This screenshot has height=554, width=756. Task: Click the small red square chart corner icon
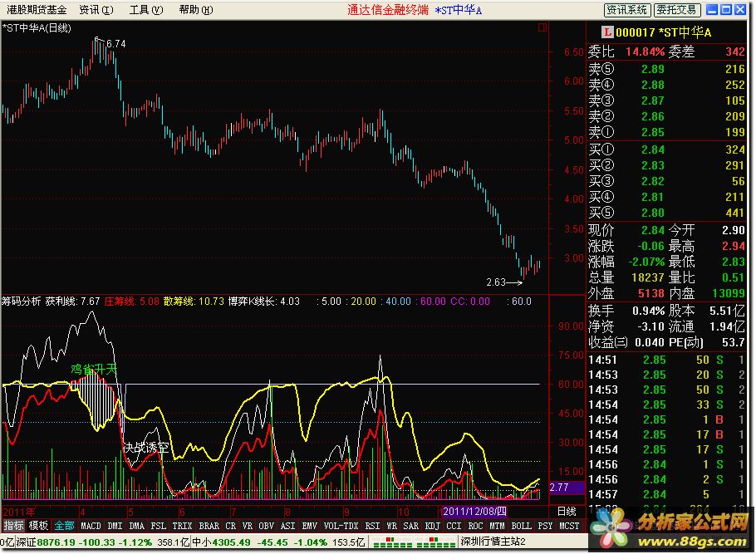pyautogui.click(x=542, y=27)
